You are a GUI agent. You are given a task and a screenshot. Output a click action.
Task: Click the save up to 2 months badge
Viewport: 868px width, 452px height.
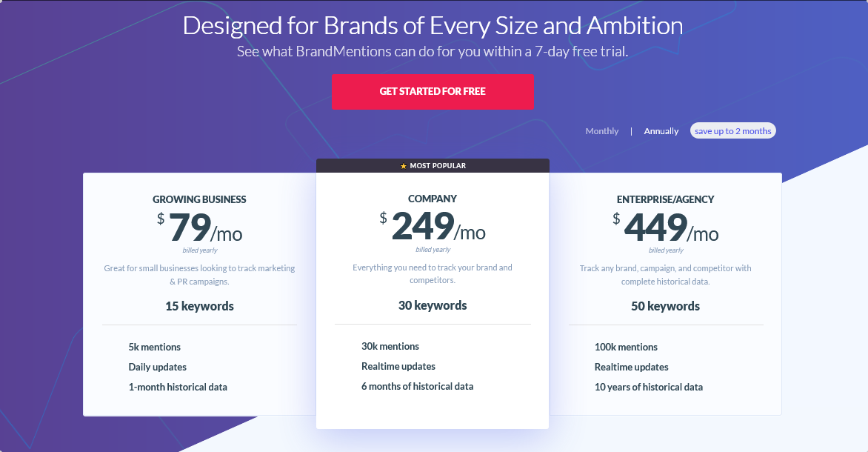pos(733,130)
